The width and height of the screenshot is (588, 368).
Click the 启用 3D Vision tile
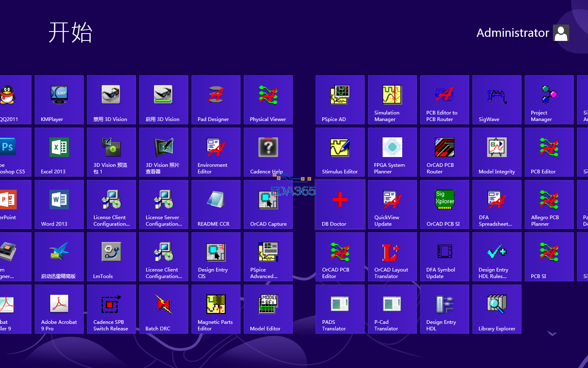click(164, 100)
